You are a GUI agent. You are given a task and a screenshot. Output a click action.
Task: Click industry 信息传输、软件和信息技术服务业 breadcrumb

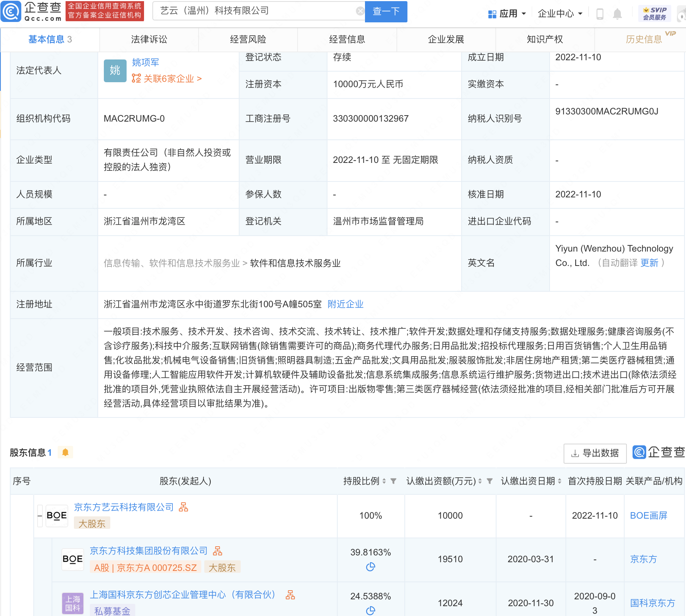pos(172,263)
